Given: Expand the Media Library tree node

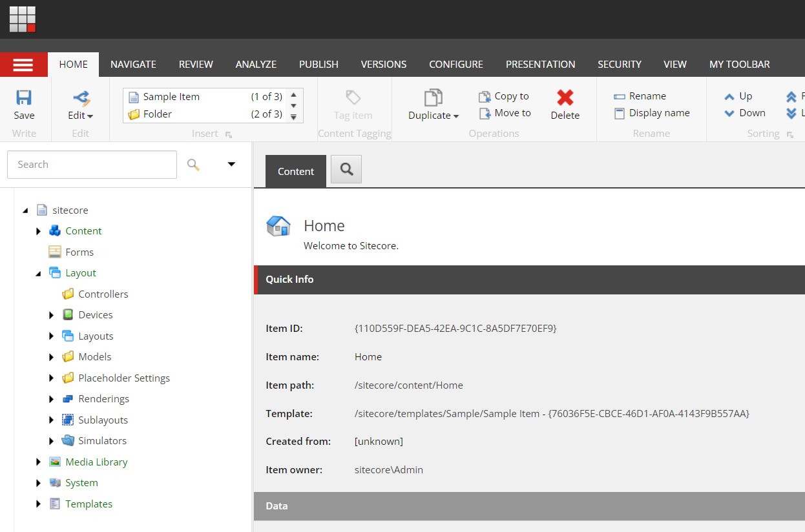Looking at the screenshot, I should (x=38, y=462).
